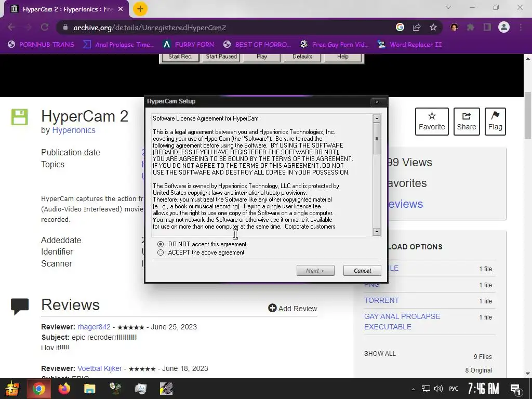This screenshot has height=399, width=532.
Task: Open the Chrome profile avatar
Action: [x=504, y=28]
